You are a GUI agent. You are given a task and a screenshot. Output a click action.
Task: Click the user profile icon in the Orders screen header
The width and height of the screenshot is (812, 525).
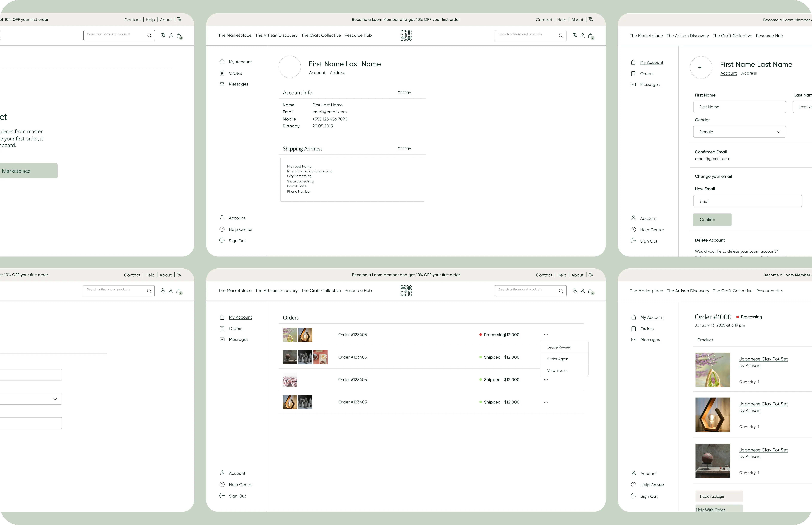pos(582,291)
